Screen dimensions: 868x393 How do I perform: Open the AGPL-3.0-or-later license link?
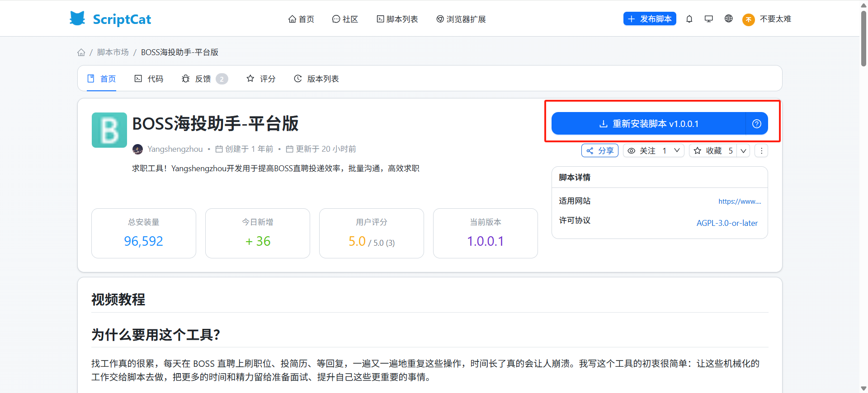[x=727, y=223]
